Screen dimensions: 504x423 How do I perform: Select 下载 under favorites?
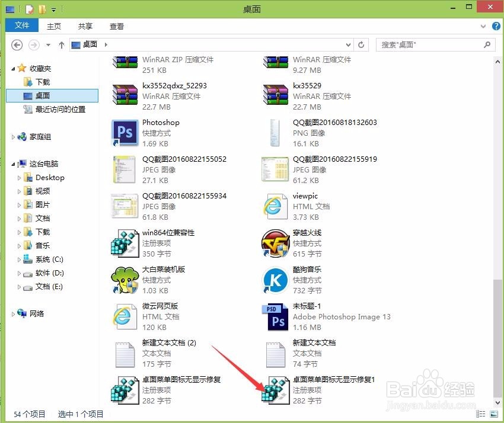(43, 82)
